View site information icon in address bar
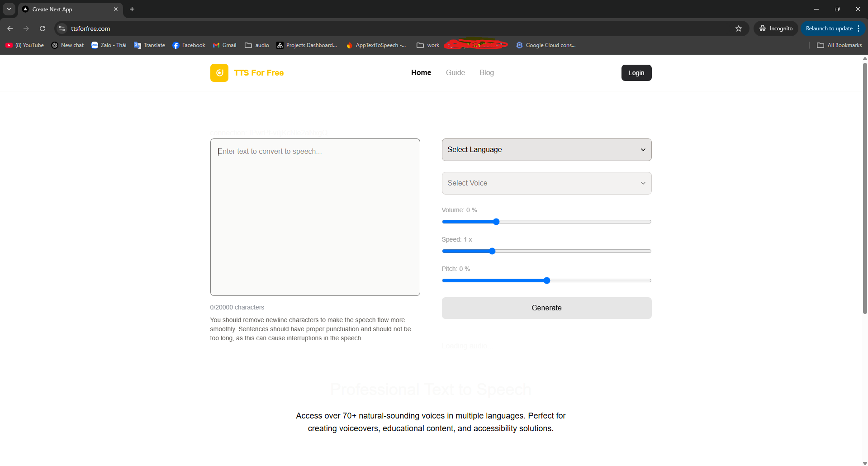This screenshot has height=466, width=868. pyautogui.click(x=62, y=29)
